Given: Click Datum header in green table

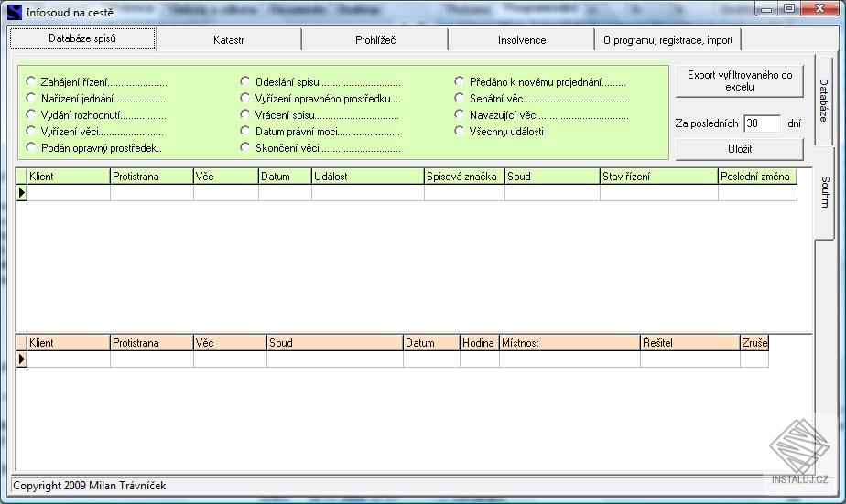Looking at the screenshot, I should (285, 177).
